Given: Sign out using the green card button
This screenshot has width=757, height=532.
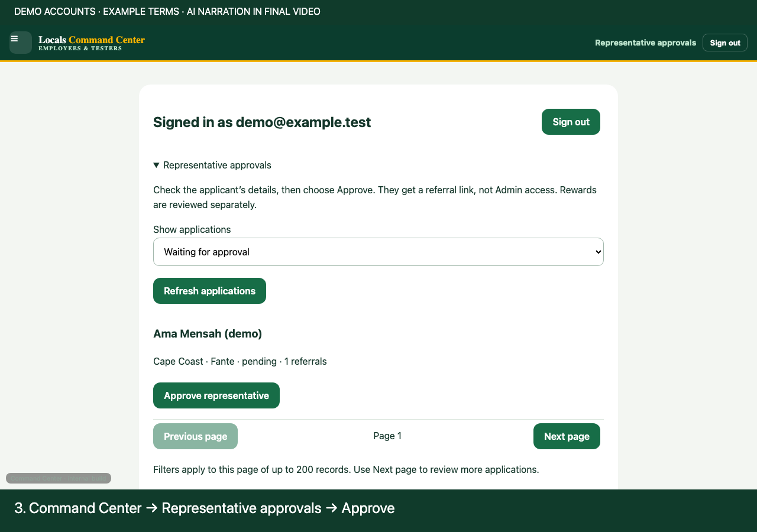Looking at the screenshot, I should coord(571,122).
